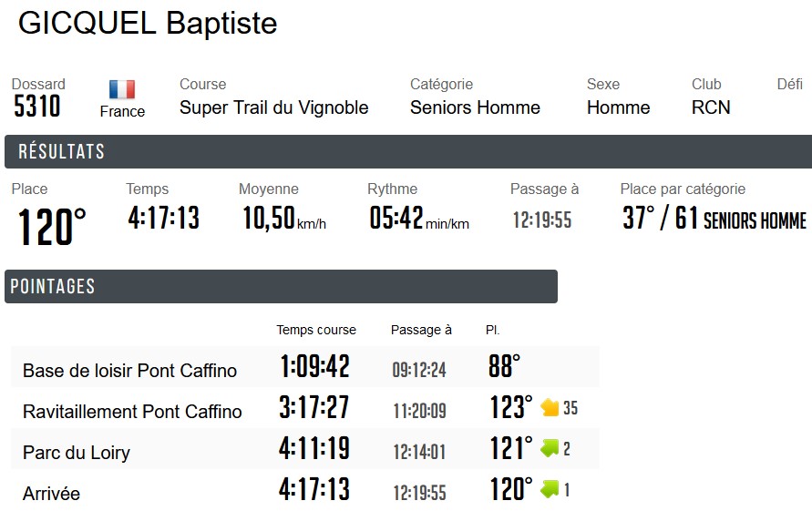The image size is (812, 511).
Task: Click the overall place 120° in Résultats
Action: click(x=53, y=227)
